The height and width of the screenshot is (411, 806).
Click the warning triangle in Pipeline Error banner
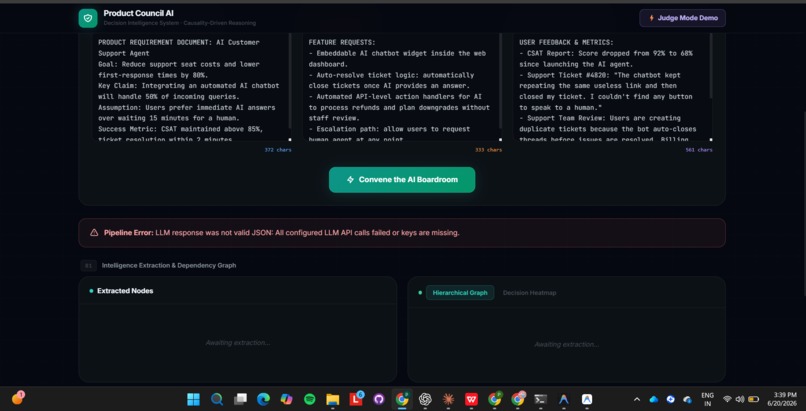click(x=94, y=233)
